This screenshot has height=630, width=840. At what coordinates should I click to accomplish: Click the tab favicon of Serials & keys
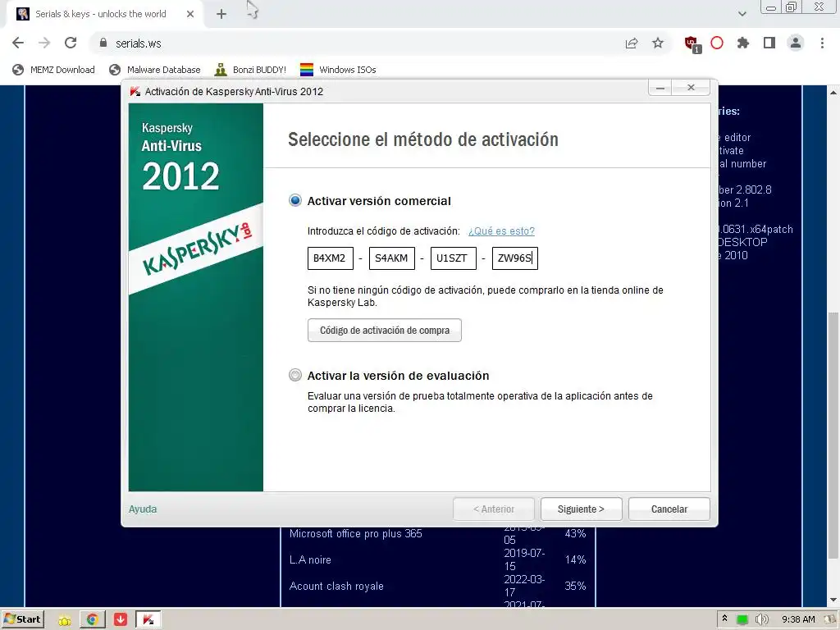[x=22, y=14]
